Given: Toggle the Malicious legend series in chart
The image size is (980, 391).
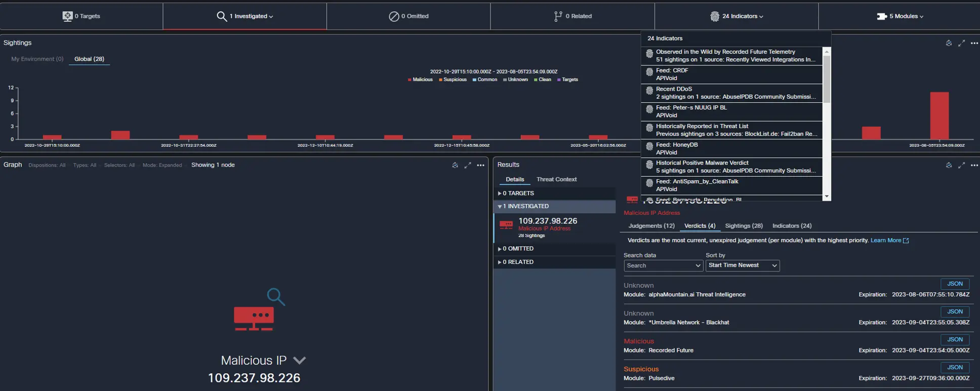Looking at the screenshot, I should [x=420, y=80].
